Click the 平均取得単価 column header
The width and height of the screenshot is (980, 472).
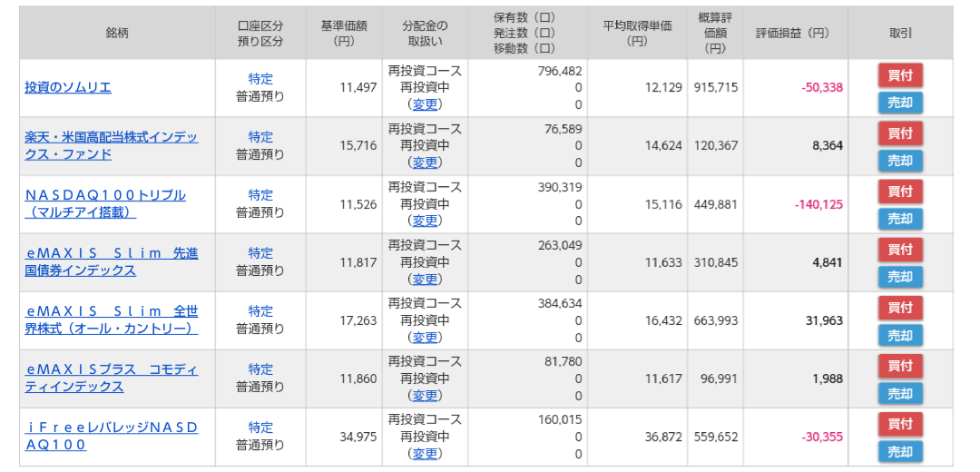[x=638, y=34]
